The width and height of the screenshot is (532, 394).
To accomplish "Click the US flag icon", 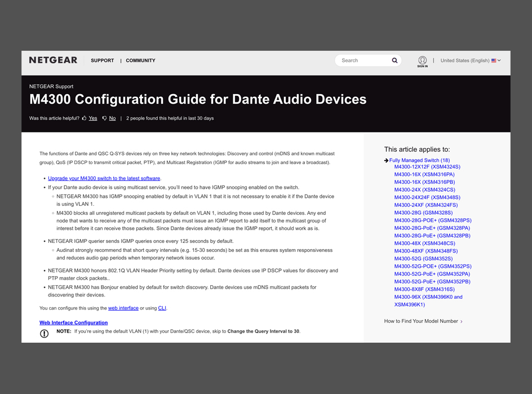I will [x=494, y=60].
